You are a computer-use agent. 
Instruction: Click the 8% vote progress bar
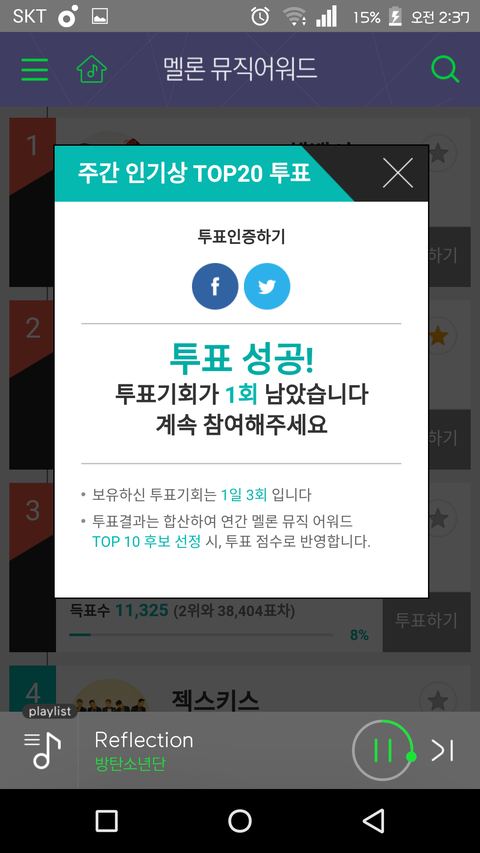tap(201, 635)
